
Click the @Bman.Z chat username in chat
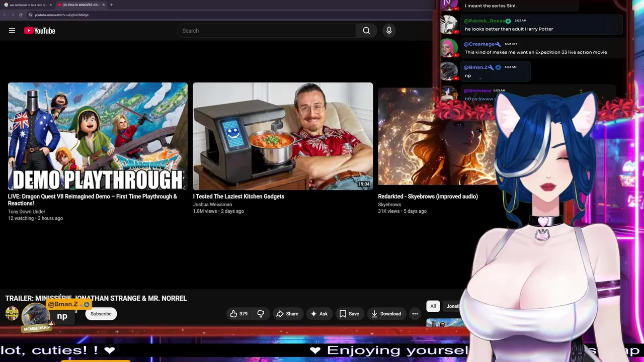click(x=475, y=67)
